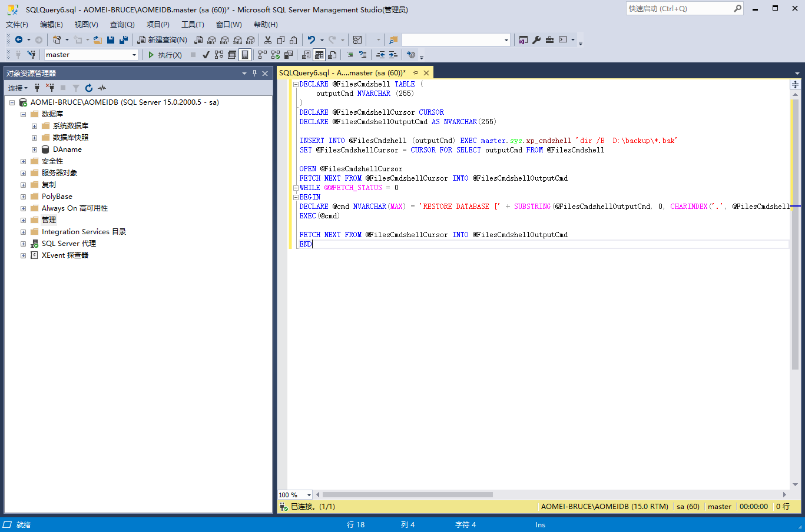805x532 pixels.
Task: Click the MDX query icon in toolbar
Action: click(x=211, y=40)
